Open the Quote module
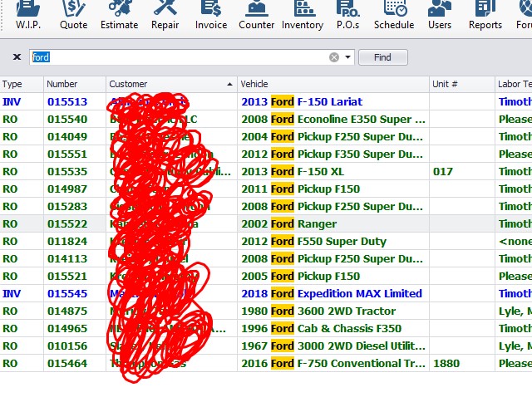Image resolution: width=532 pixels, height=402 pixels. pyautogui.click(x=74, y=15)
